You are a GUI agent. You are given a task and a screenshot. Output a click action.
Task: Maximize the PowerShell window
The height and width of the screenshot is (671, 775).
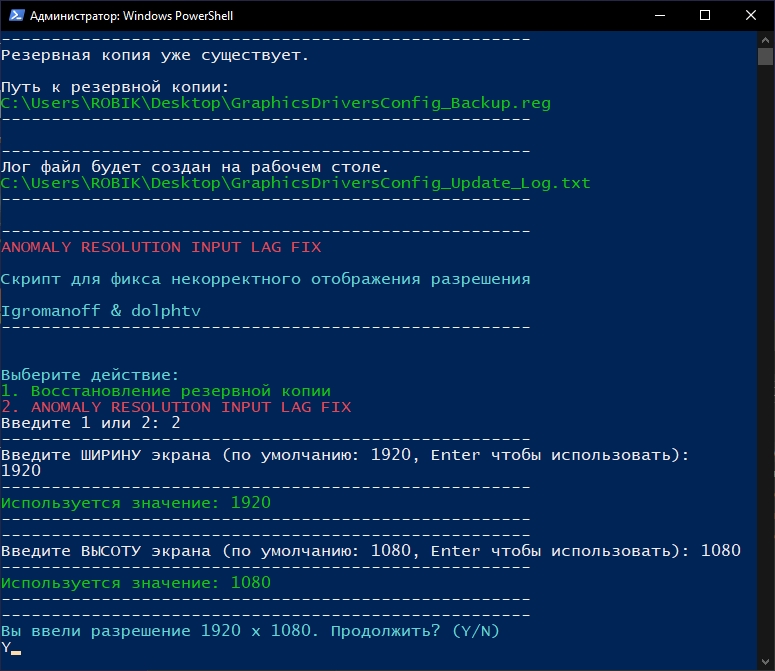point(706,15)
